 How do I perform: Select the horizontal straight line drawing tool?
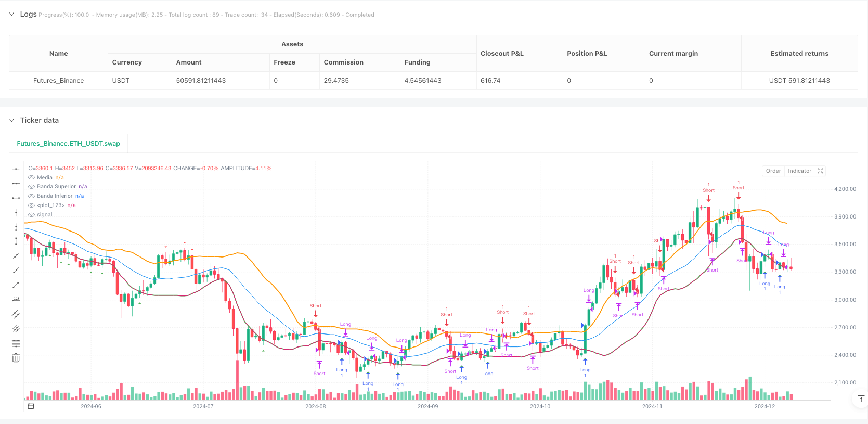tap(16, 169)
